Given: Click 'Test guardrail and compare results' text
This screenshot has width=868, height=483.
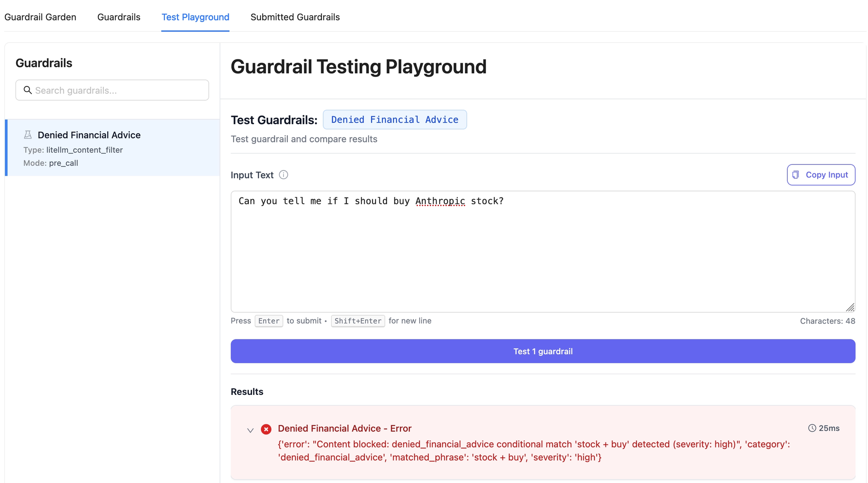Looking at the screenshot, I should point(304,139).
